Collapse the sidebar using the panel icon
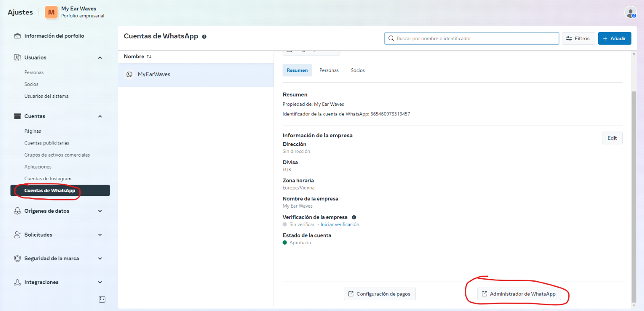 102,299
